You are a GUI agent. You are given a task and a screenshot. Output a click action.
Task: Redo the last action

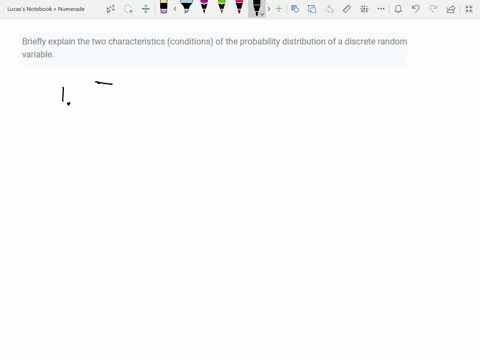433,9
